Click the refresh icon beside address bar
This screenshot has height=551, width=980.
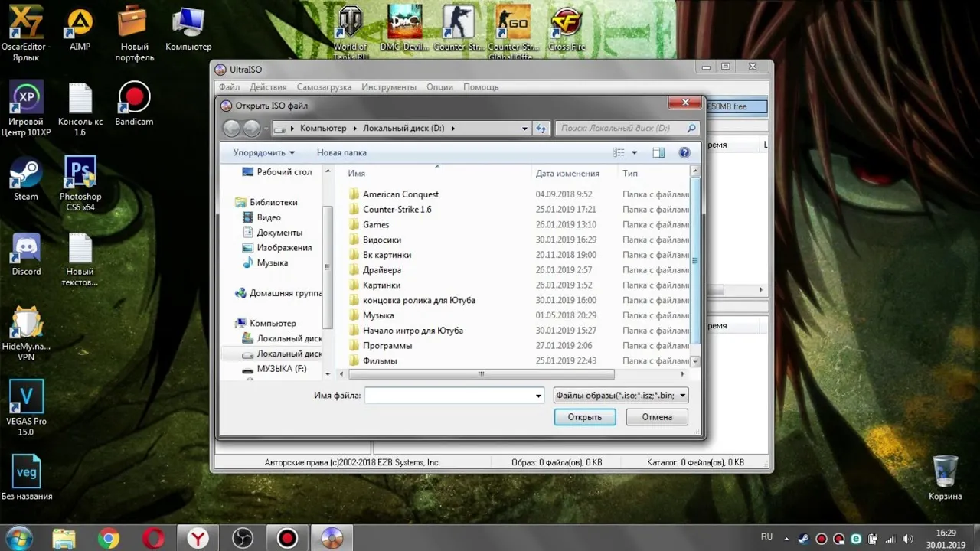[541, 129]
